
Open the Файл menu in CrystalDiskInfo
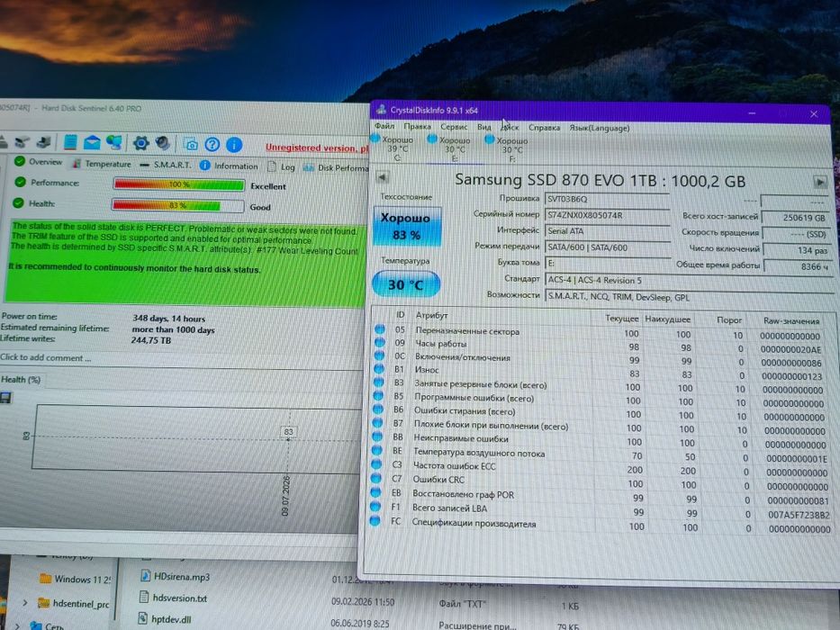384,126
